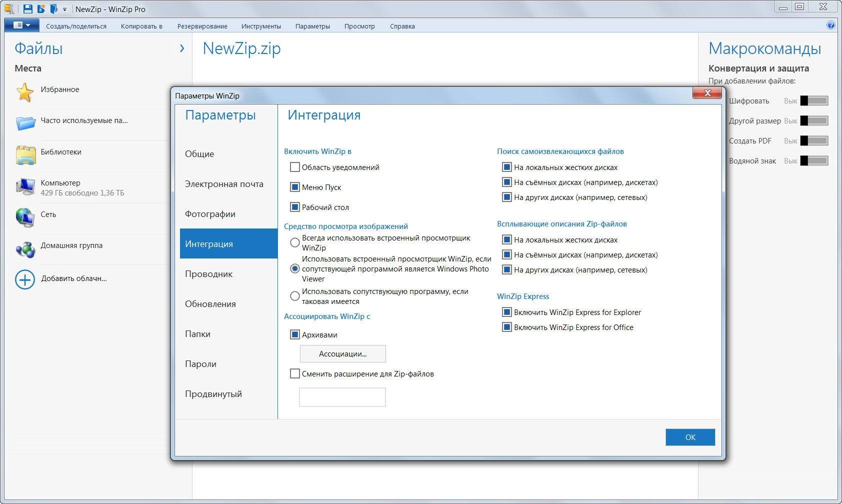The width and height of the screenshot is (842, 504).
Task: Click OK in Параметры WinZip dialog
Action: click(690, 437)
